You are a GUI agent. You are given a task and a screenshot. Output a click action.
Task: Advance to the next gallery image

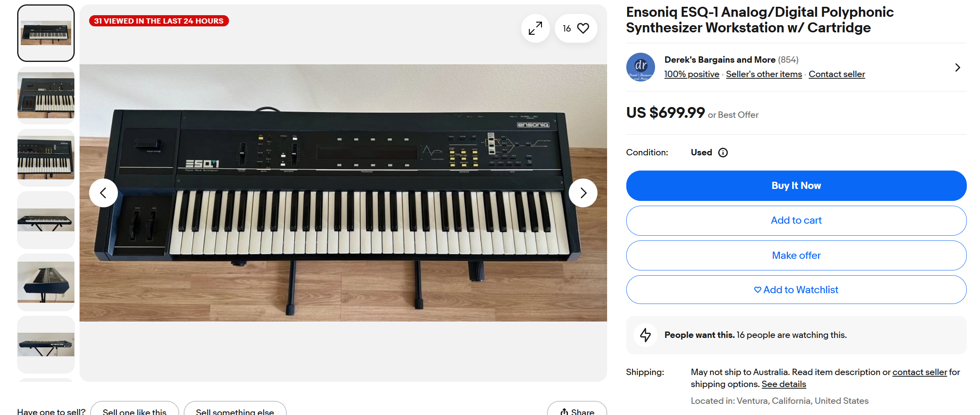click(x=583, y=193)
